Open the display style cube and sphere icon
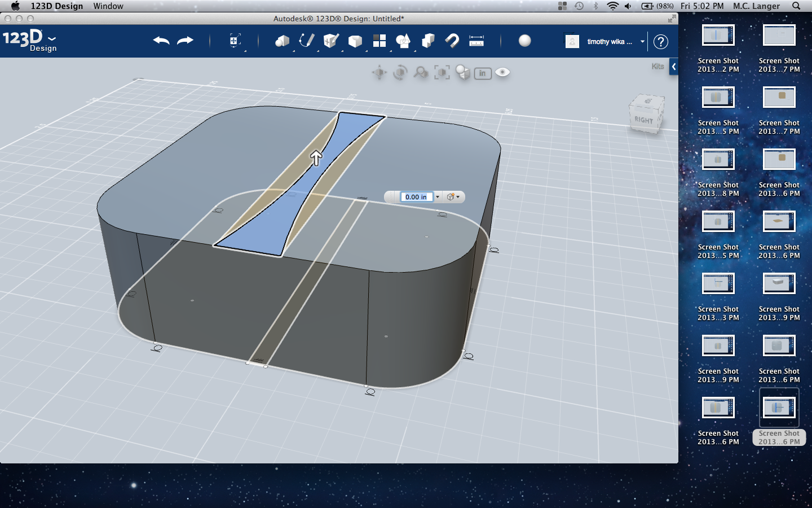This screenshot has height=508, width=812. click(463, 72)
